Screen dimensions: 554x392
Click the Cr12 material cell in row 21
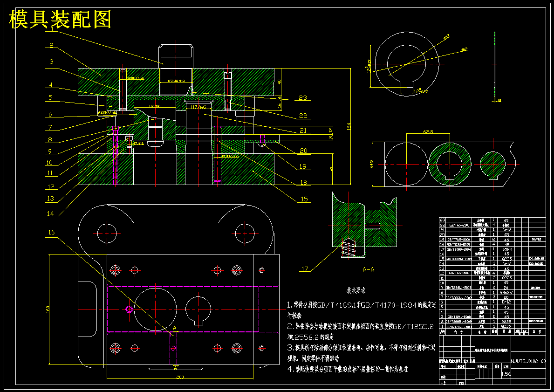click(506, 230)
